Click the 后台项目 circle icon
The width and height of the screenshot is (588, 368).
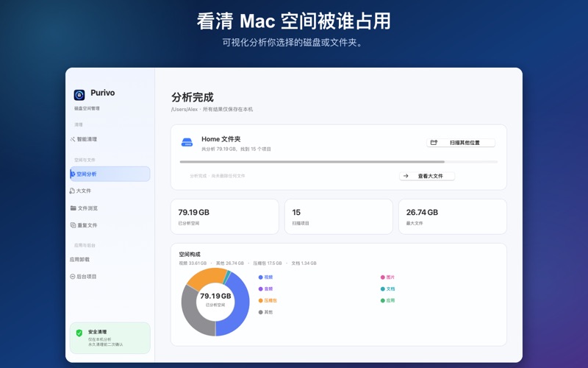pyautogui.click(x=72, y=277)
